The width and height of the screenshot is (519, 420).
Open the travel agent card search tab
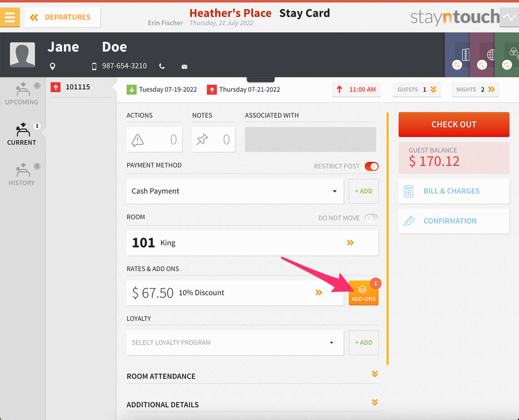[x=482, y=55]
